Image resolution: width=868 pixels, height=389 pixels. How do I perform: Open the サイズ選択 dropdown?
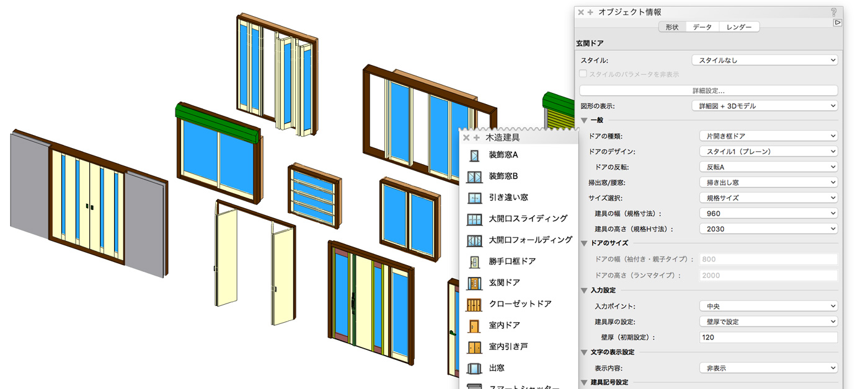(x=769, y=198)
